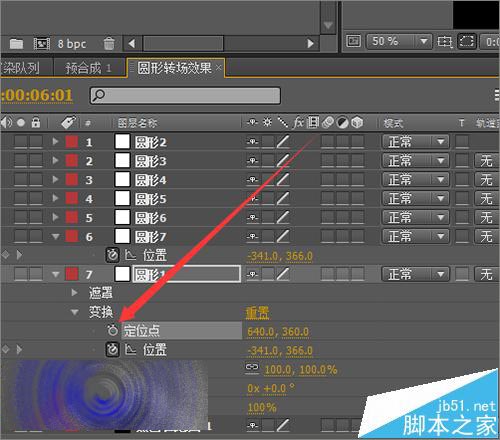Click right scroll arrow in project panel

point(310,43)
